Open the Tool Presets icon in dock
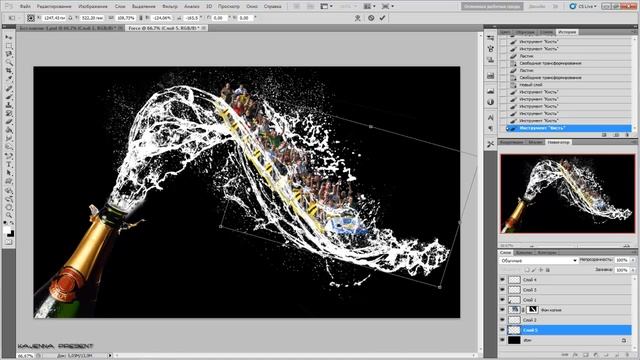The width and height of the screenshot is (640, 360). (x=491, y=144)
